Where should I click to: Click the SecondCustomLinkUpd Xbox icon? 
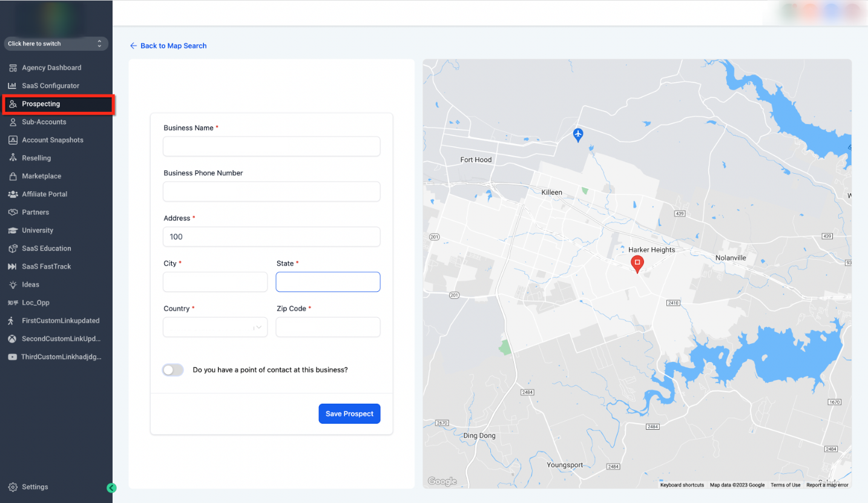12,339
